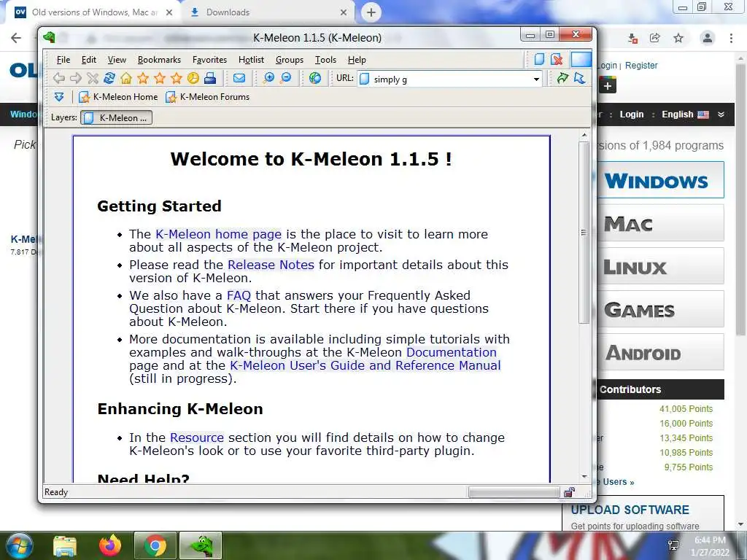Viewport: 747px width, 560px height.
Task: Open the Release Notes link
Action: [271, 265]
